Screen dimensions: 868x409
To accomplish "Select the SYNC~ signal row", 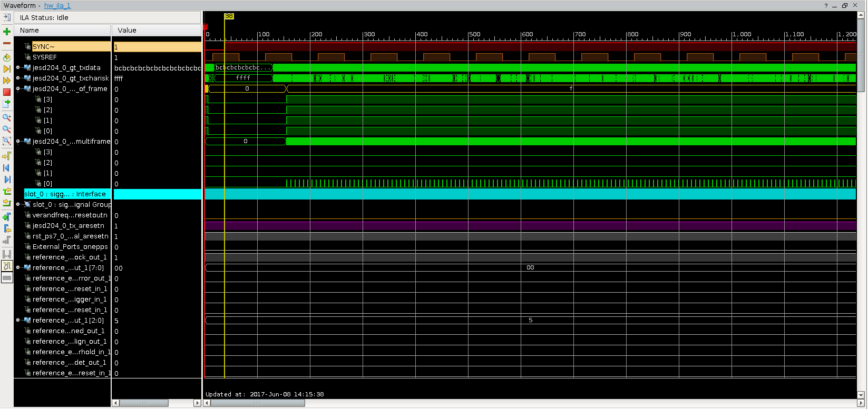I will pyautogui.click(x=71, y=47).
